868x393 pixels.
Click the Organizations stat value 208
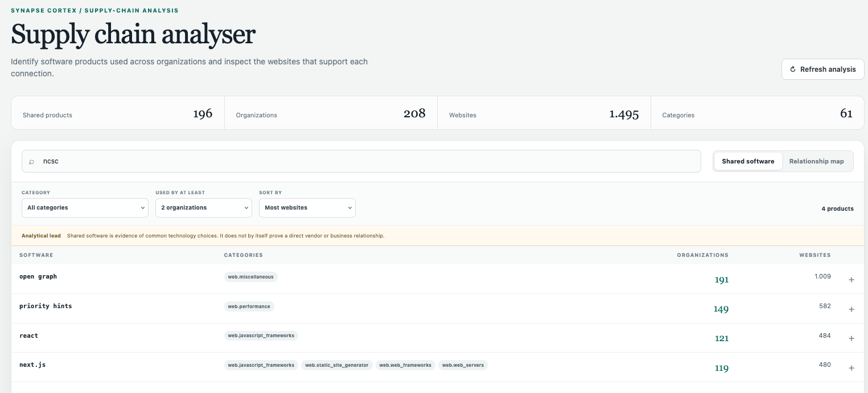414,113
